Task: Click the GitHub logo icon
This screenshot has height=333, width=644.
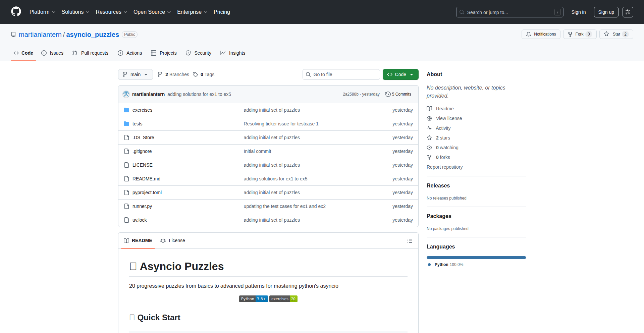Action: [16, 12]
